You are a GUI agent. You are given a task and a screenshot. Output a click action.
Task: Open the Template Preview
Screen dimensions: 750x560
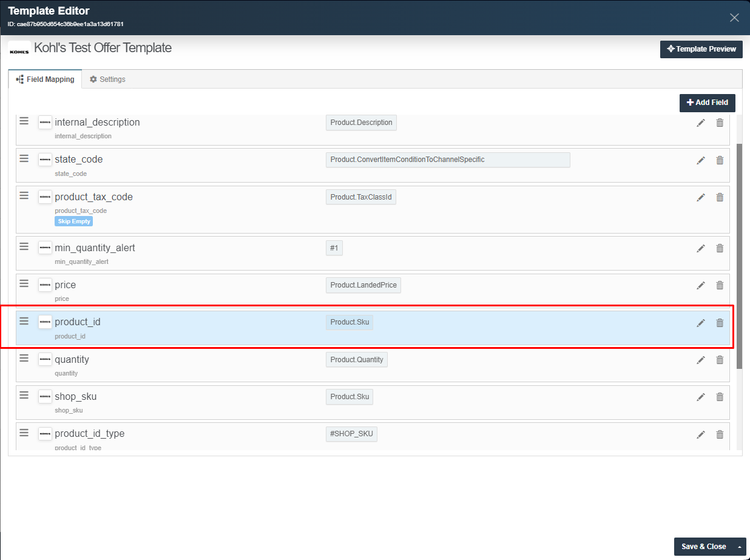tap(701, 49)
